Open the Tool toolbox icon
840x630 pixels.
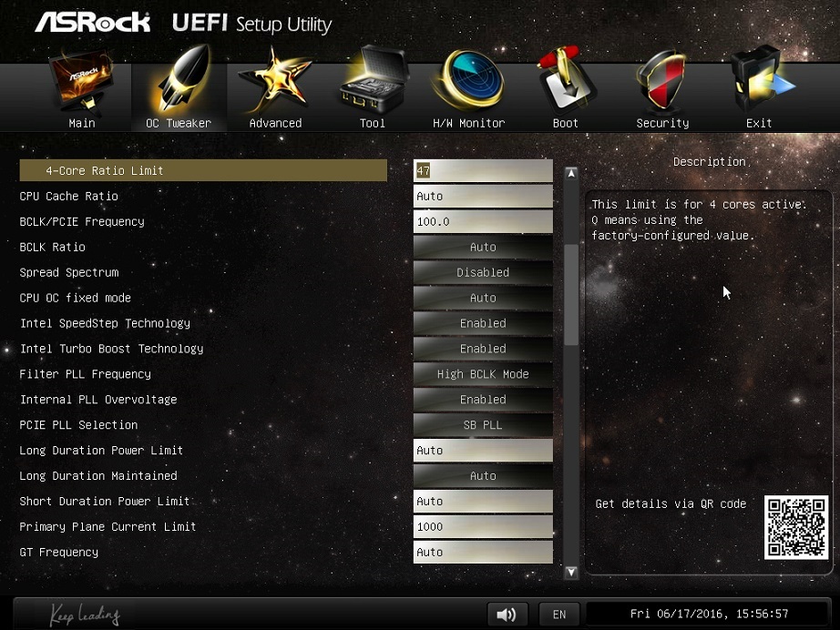374,80
